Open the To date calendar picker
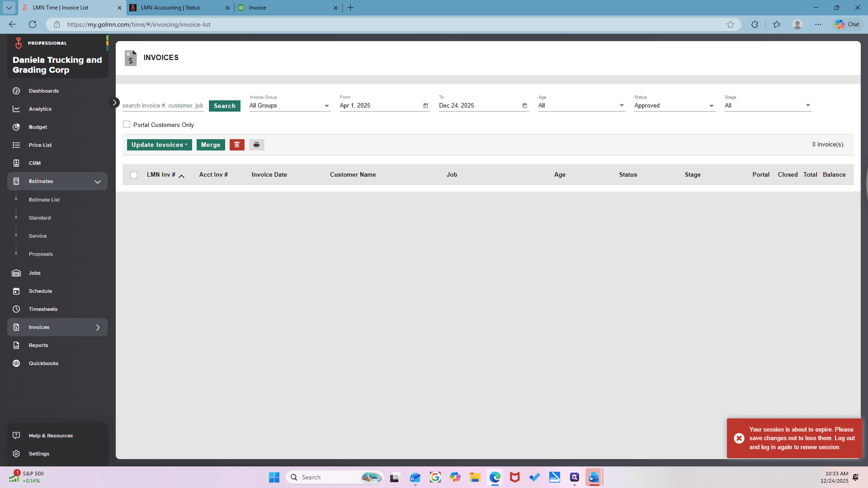The height and width of the screenshot is (488, 868). (x=524, y=106)
